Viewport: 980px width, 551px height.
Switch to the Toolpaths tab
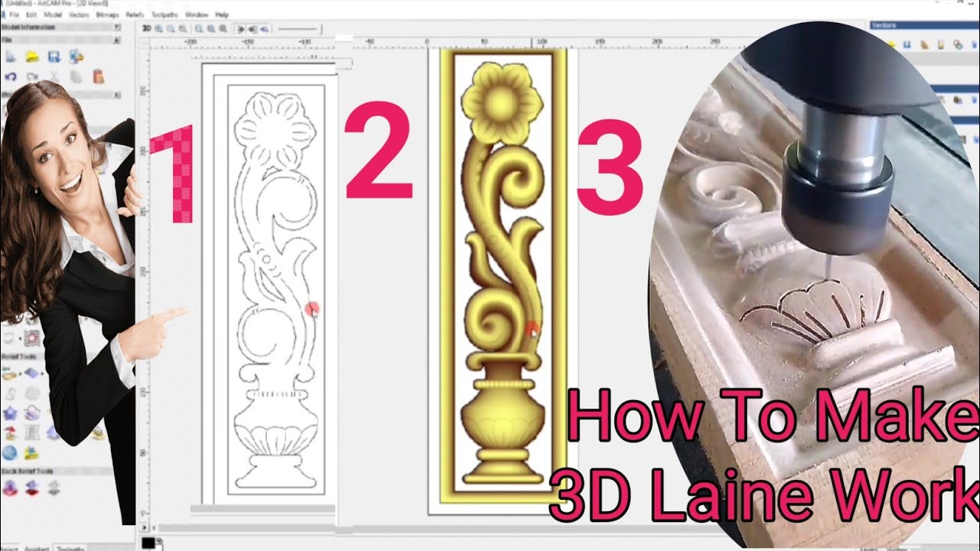pos(71,548)
